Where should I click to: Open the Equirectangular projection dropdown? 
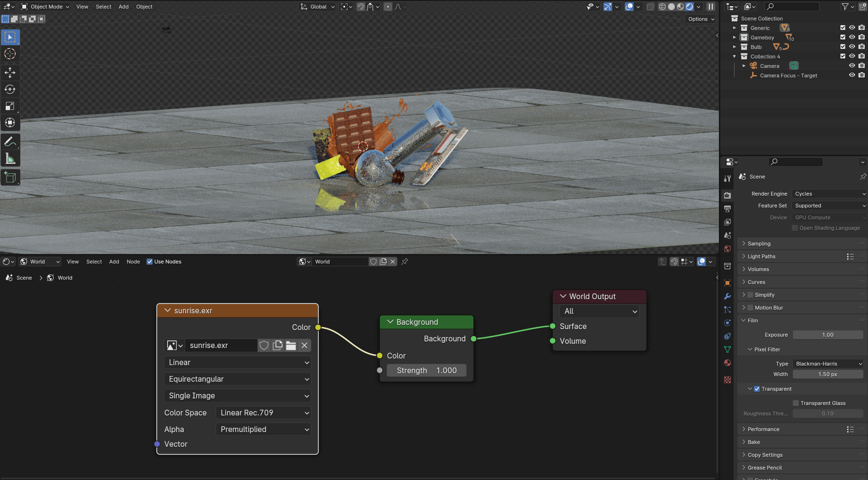[x=237, y=379]
